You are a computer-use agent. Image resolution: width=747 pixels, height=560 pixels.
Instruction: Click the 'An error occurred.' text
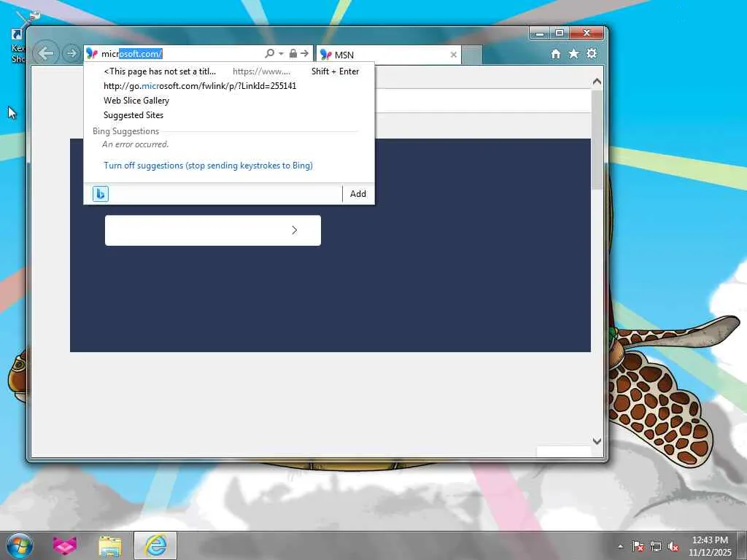click(135, 144)
